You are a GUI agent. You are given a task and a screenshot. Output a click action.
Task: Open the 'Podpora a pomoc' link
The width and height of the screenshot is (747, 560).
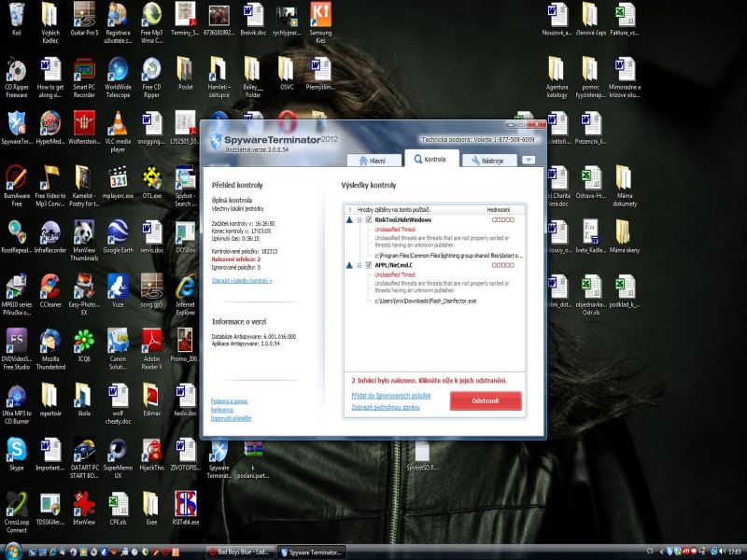coord(229,401)
